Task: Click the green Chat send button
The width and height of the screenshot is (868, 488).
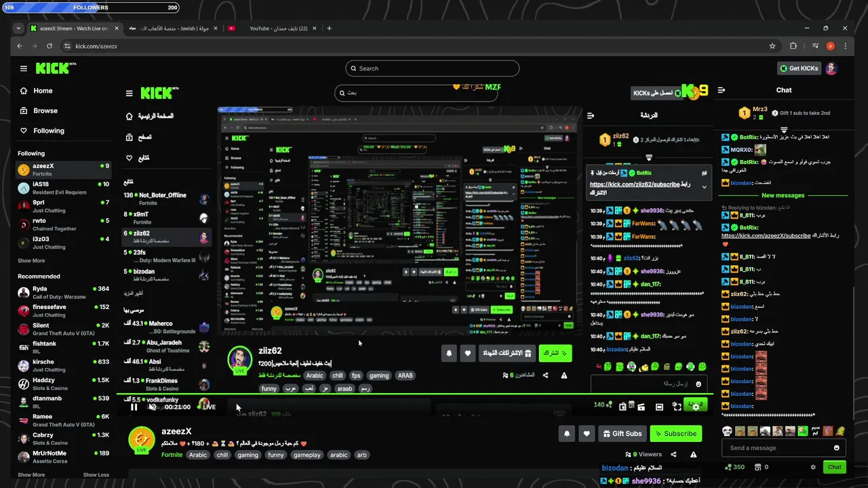Action: click(x=834, y=467)
